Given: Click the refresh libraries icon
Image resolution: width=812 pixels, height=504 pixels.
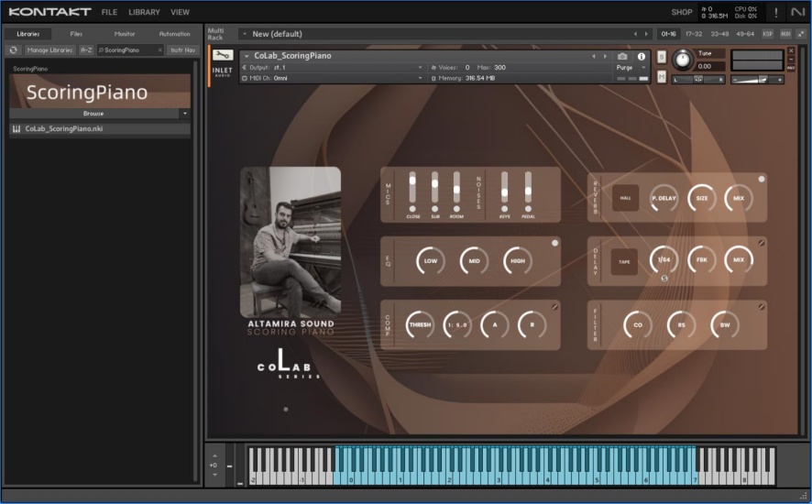Looking at the screenshot, I should point(14,50).
